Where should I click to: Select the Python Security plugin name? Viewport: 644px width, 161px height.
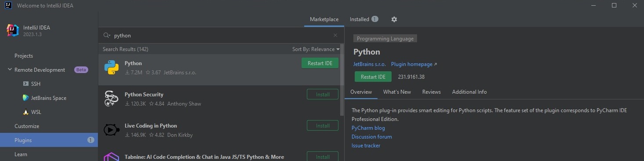point(144,95)
